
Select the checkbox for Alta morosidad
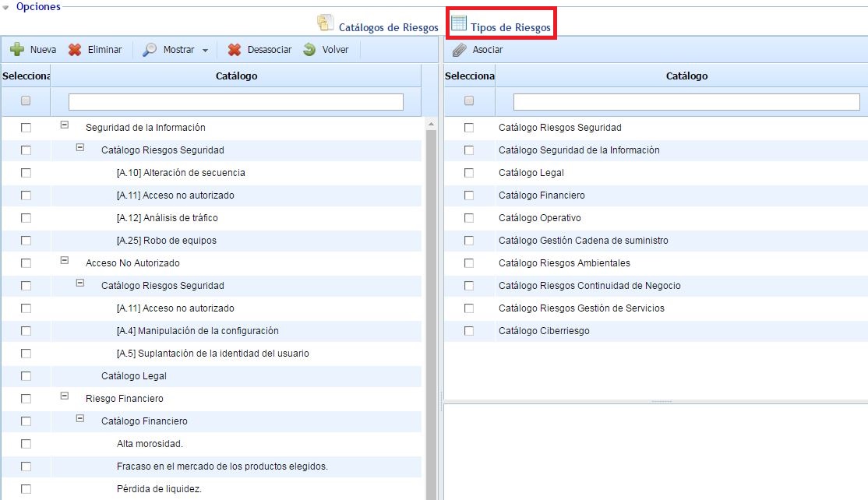26,444
